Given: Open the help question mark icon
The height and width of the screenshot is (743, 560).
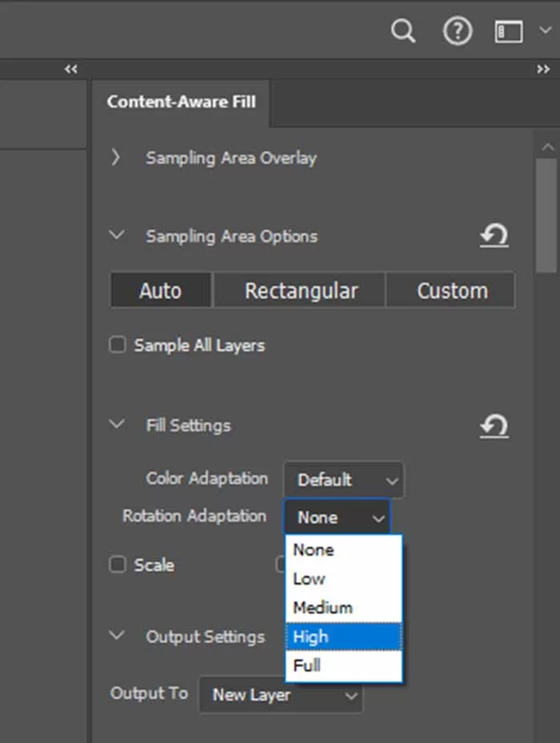Looking at the screenshot, I should click(x=457, y=32).
